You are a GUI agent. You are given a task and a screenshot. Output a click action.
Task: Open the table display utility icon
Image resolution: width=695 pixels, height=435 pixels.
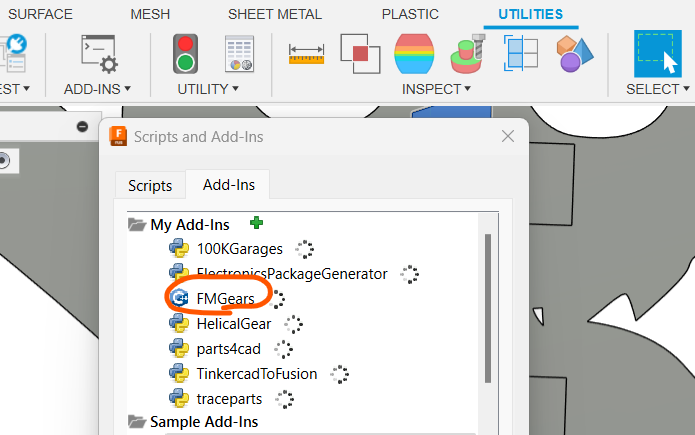(239, 54)
